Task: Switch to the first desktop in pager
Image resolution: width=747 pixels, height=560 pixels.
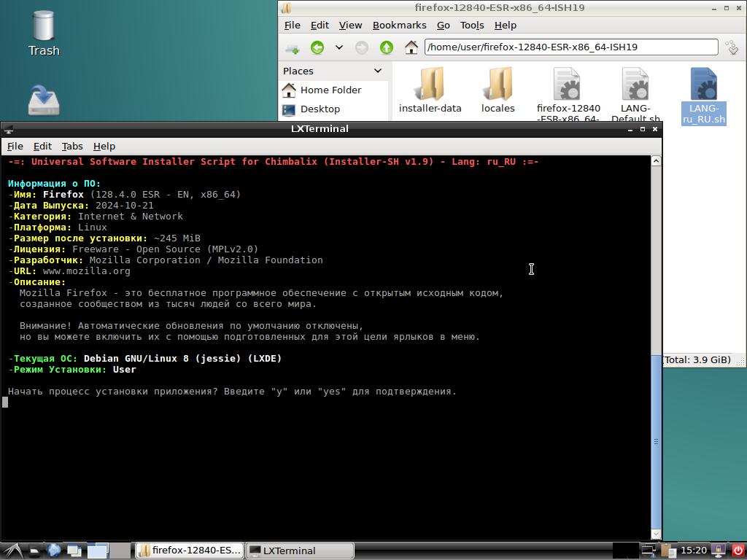Action: coord(98,551)
